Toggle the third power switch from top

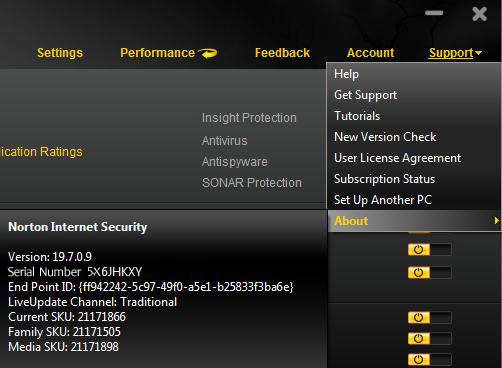coord(430,317)
